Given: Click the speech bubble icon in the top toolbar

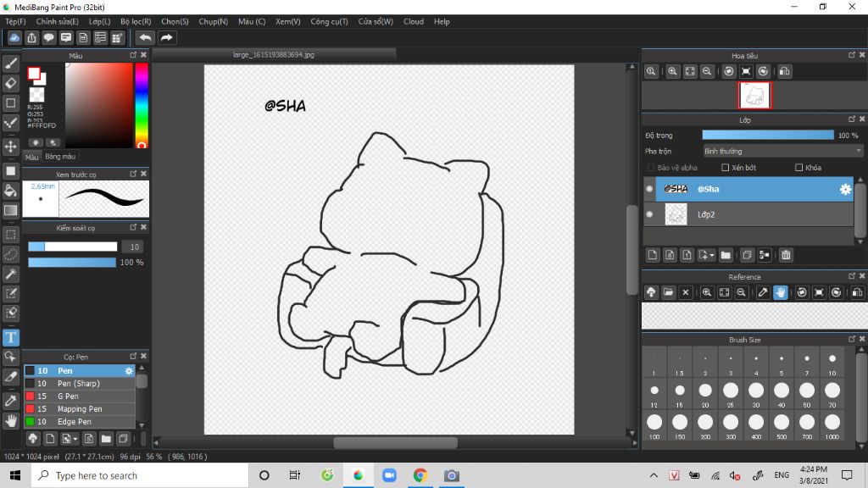Looking at the screenshot, I should (48, 37).
